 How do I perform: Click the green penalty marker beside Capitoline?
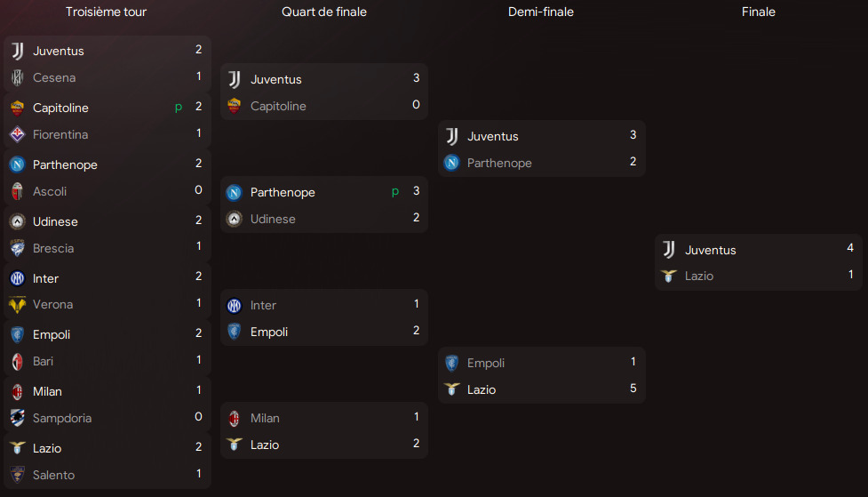click(x=179, y=107)
